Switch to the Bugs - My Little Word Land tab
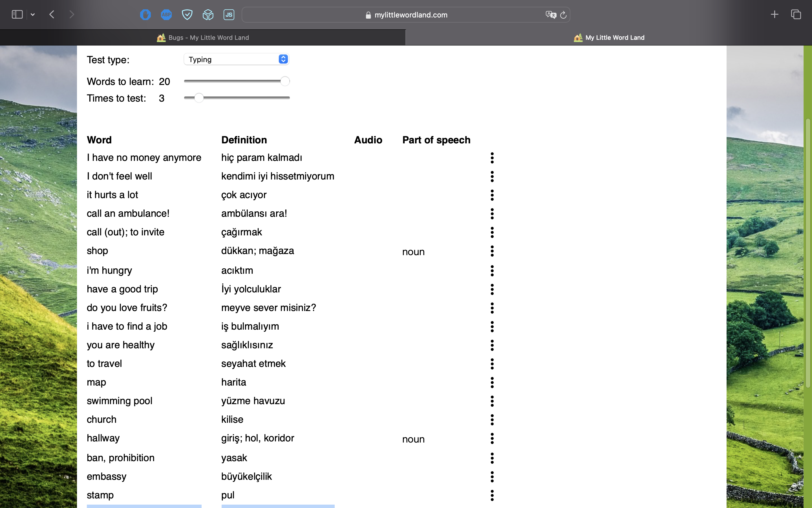Screen dimensions: 812x508 click(203, 38)
